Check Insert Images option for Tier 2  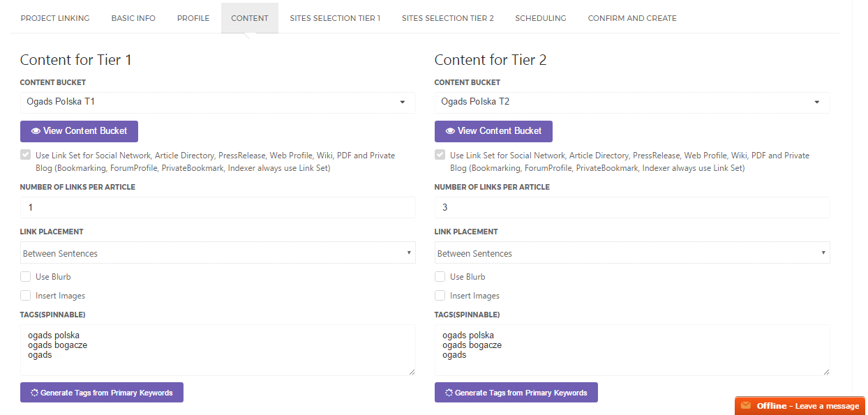440,296
